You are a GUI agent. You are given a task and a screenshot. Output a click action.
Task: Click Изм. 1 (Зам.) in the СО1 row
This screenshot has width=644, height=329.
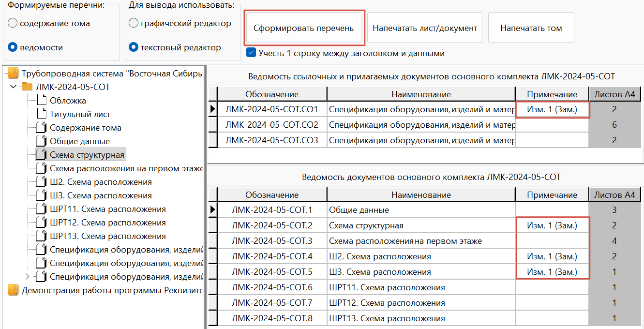[552, 109]
